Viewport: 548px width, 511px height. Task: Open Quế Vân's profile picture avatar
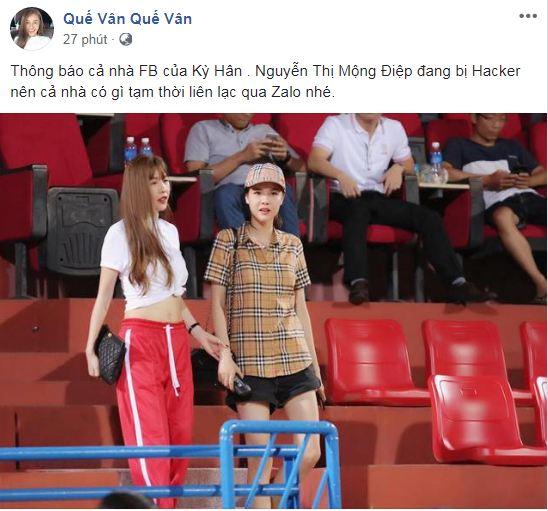(x=32, y=29)
